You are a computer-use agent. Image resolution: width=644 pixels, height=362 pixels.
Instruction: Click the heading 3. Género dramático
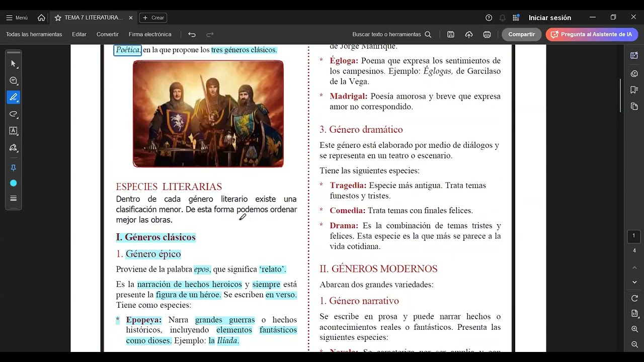coord(361,130)
